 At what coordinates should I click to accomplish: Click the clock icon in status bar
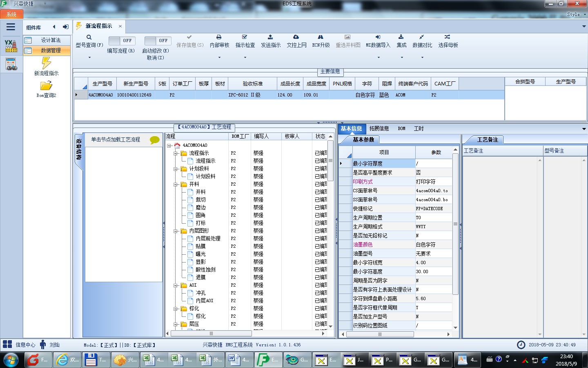[x=521, y=345]
